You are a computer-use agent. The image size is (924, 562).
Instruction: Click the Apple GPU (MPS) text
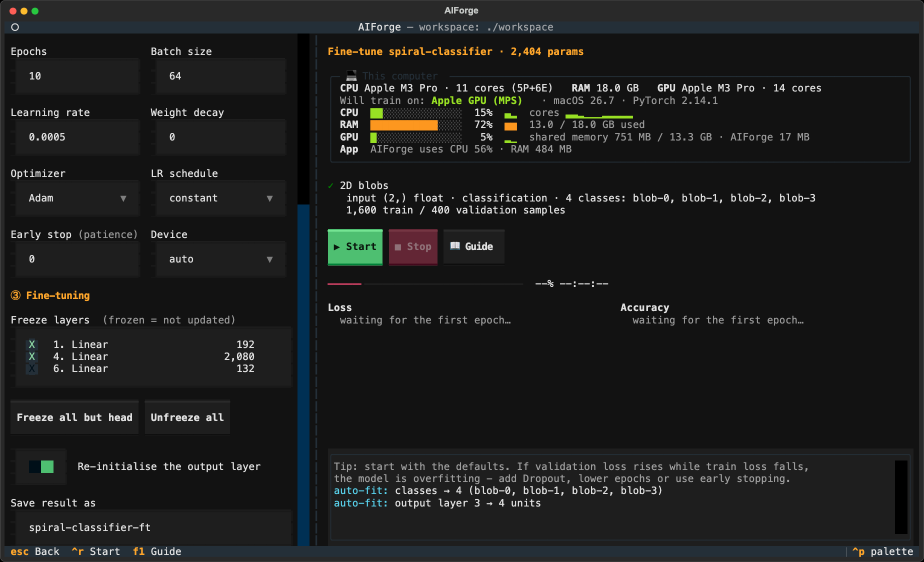pos(476,100)
